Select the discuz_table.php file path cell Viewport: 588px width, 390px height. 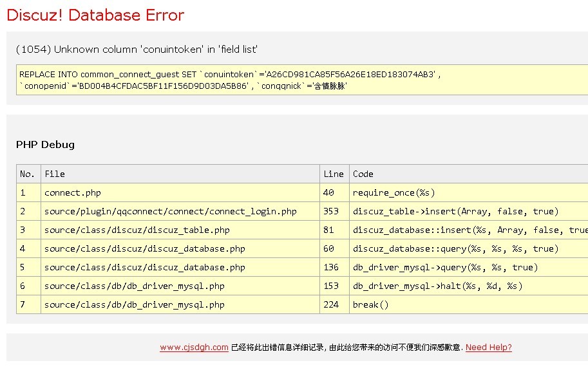pos(180,230)
